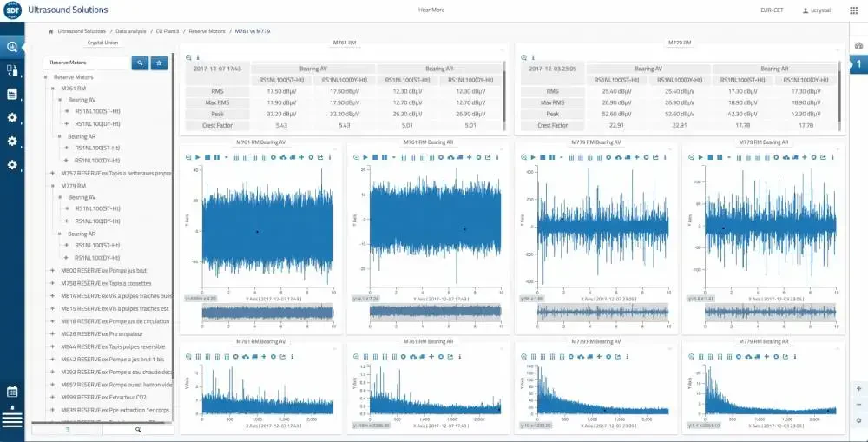Click the range slider under M761 Bearing AV waveform
Screen dimensions: 868x442
tap(267, 313)
